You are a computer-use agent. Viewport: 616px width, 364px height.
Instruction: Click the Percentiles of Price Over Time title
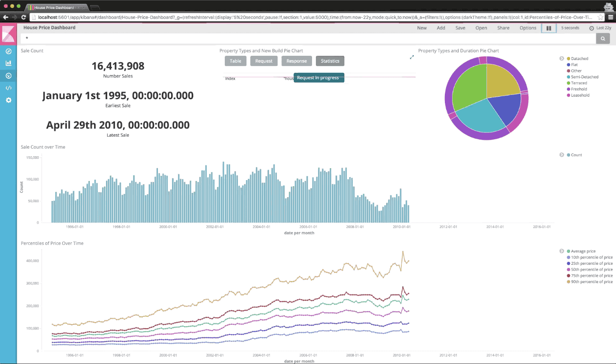(52, 244)
